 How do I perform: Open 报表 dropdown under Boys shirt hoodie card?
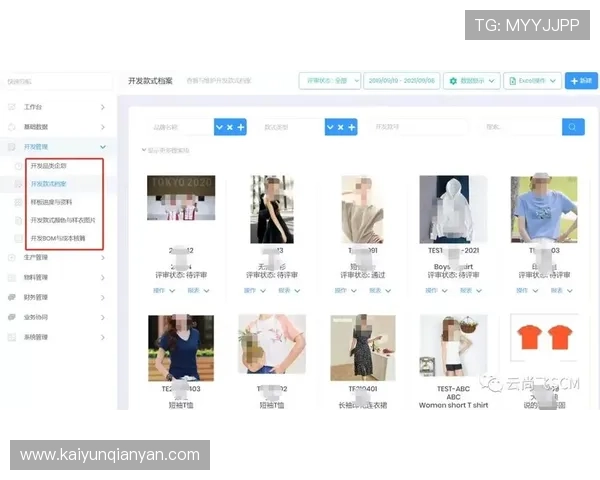[x=471, y=291]
